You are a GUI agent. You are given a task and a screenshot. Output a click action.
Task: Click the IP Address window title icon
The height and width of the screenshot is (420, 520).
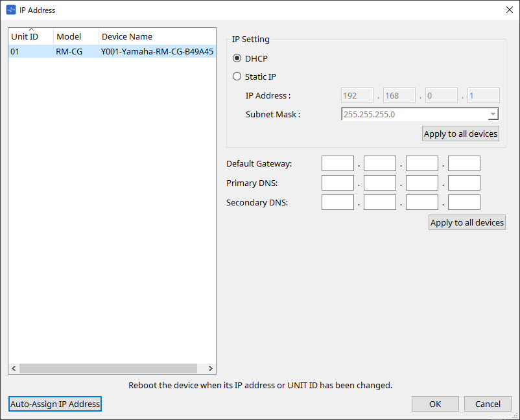11,10
